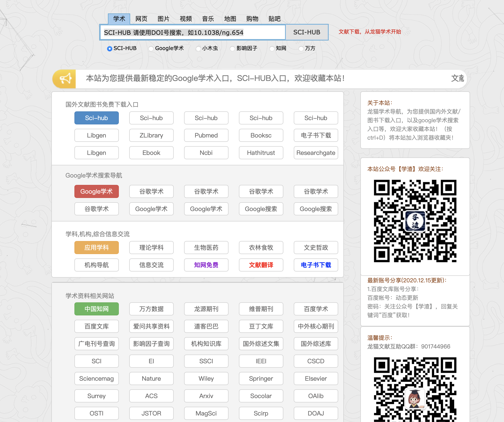Open the 豆丁文库 link
This screenshot has width=504, height=422.
[x=261, y=326]
